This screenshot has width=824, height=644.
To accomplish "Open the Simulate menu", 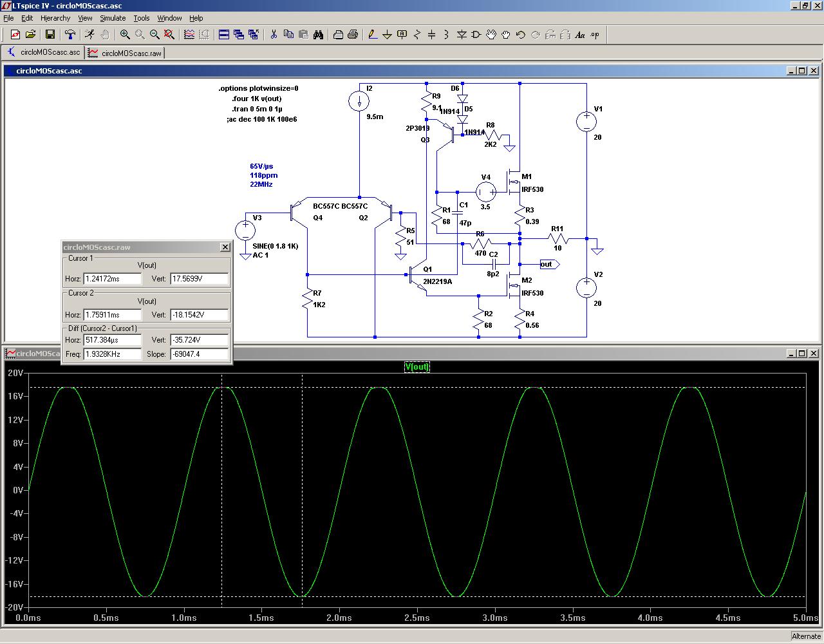I will (113, 18).
